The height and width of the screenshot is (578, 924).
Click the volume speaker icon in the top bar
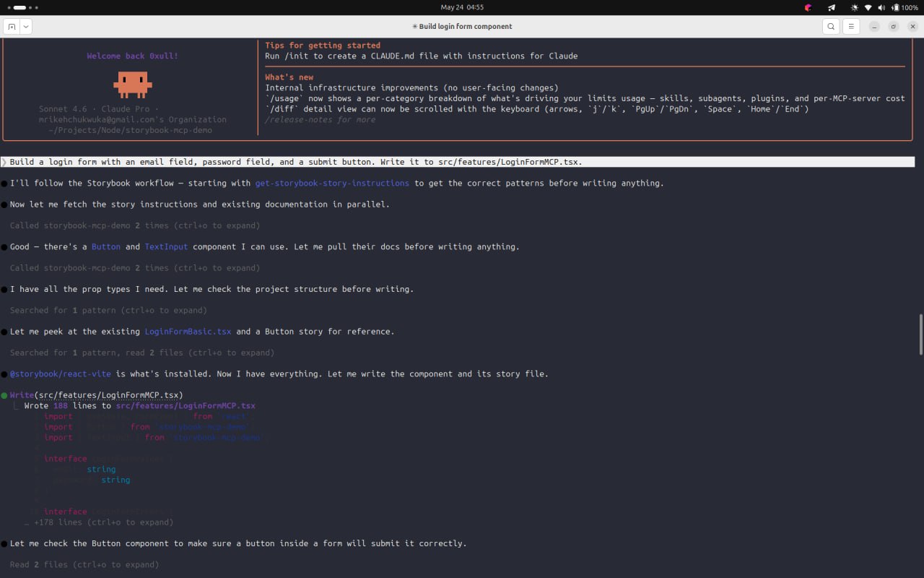(x=881, y=7)
